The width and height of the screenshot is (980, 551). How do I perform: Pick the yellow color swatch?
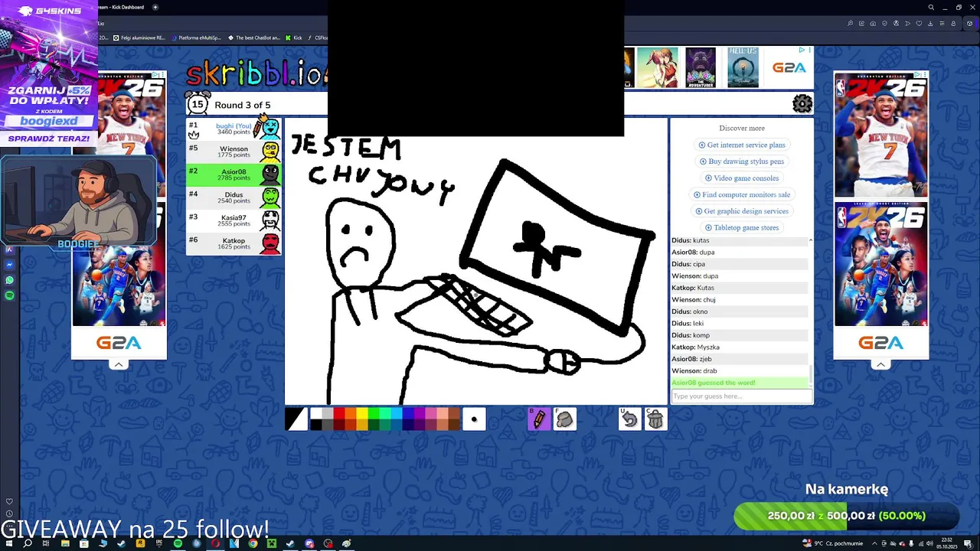click(x=361, y=413)
